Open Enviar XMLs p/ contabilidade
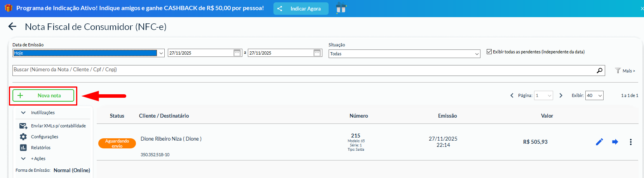 [58, 126]
